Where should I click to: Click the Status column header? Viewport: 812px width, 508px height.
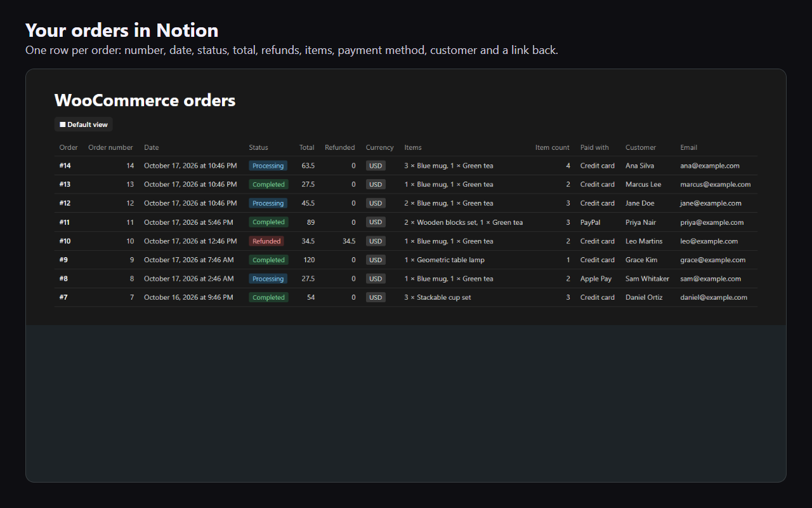click(258, 147)
